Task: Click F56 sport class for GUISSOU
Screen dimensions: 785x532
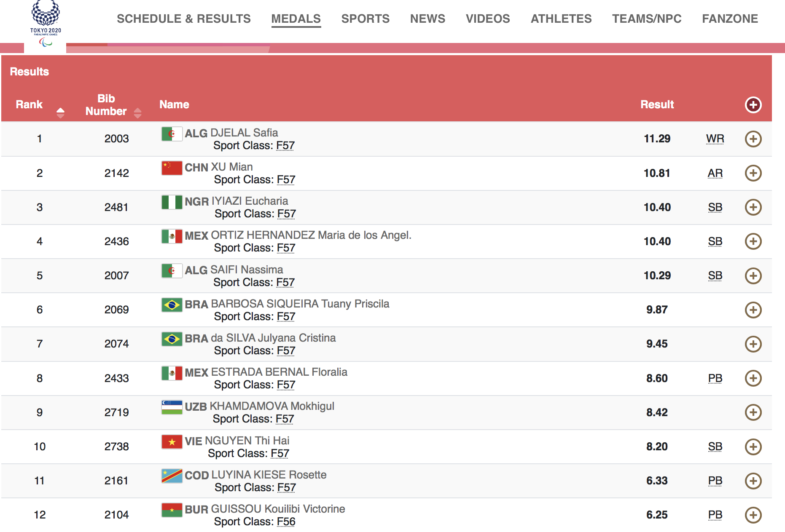Action: pyautogui.click(x=286, y=521)
